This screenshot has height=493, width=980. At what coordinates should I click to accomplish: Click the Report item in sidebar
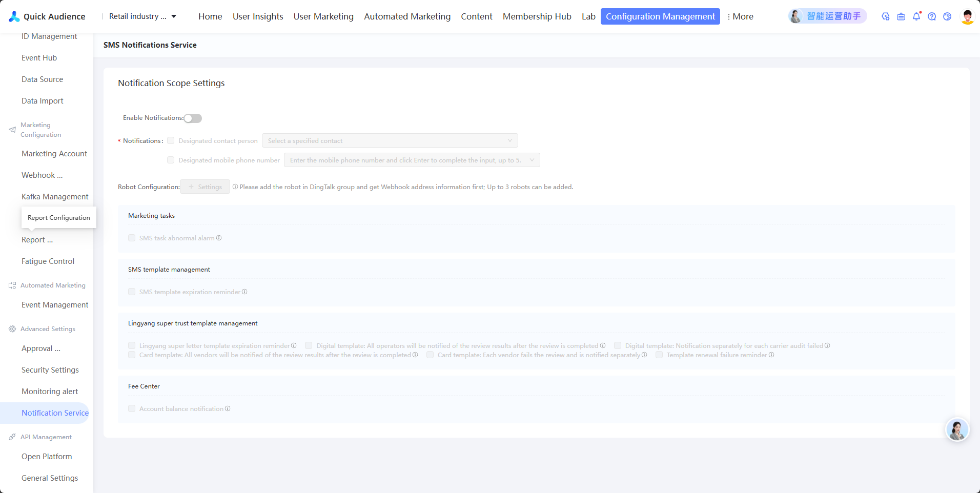pyautogui.click(x=37, y=240)
